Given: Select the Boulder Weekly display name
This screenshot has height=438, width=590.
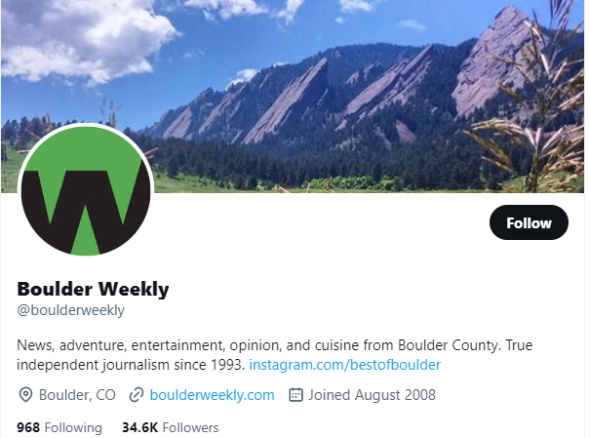Looking at the screenshot, I should coord(93,289).
